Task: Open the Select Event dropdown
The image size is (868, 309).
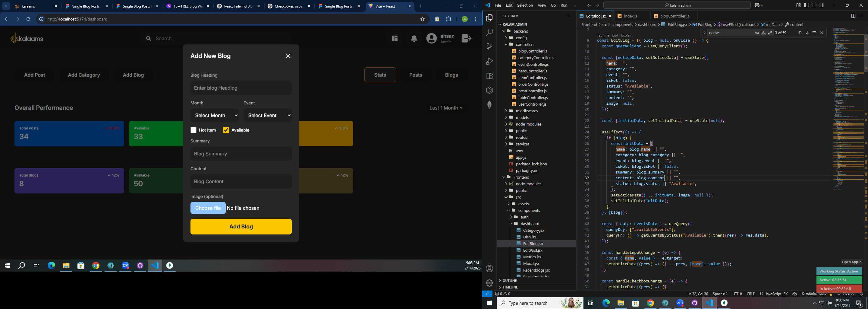Action: pyautogui.click(x=268, y=115)
